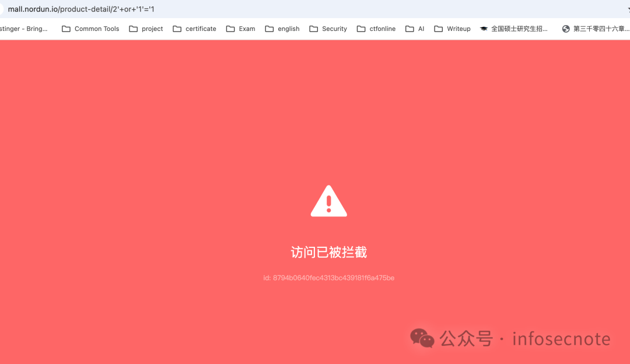630x364 pixels.
Task: Click the certificate bookmarks folder icon
Action: coord(177,28)
